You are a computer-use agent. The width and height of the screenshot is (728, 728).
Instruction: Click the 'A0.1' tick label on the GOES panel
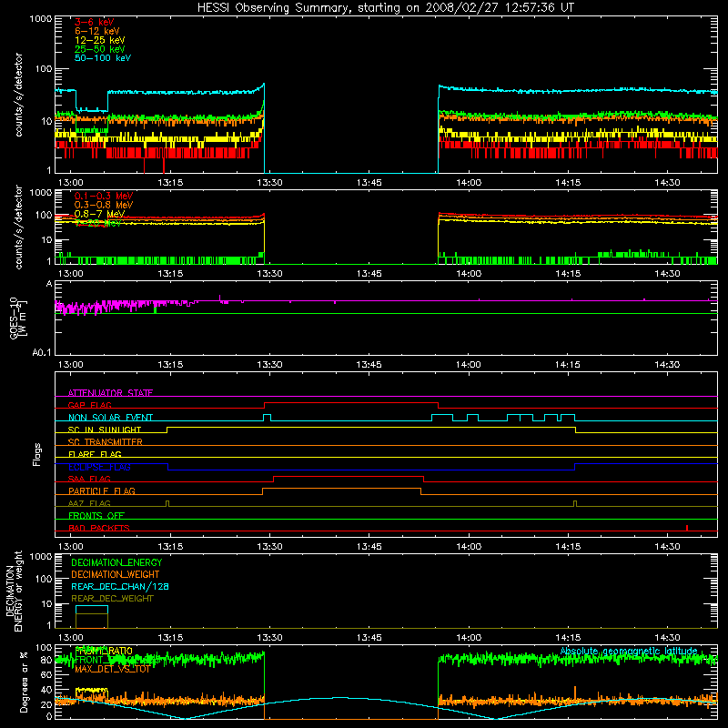[x=42, y=353]
